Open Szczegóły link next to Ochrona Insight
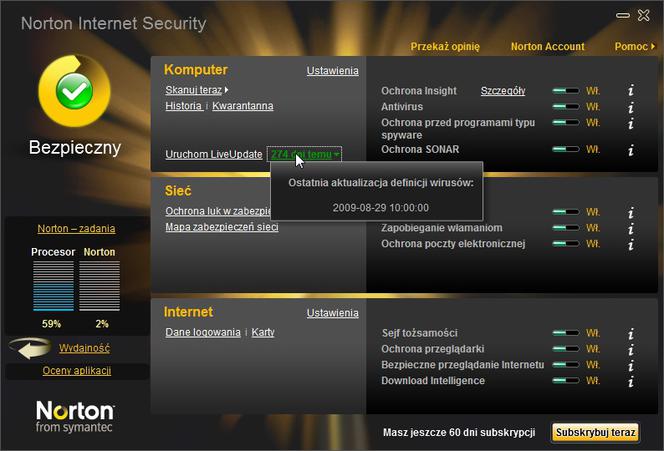 coord(503,91)
